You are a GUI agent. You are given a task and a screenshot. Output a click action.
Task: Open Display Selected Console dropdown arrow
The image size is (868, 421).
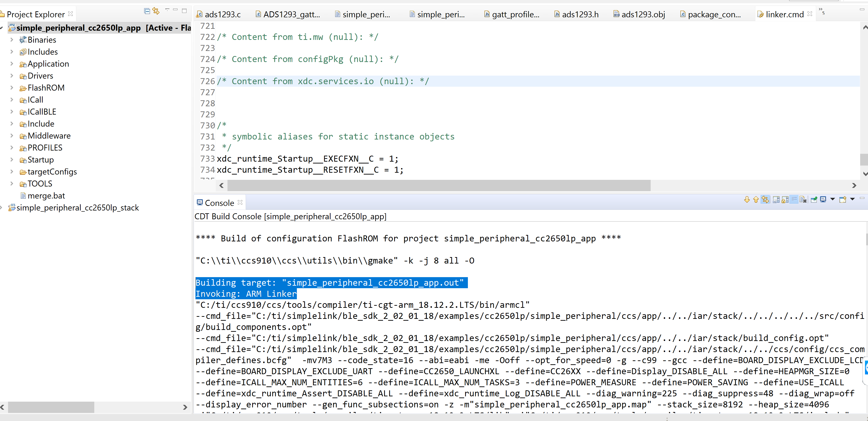pyautogui.click(x=832, y=199)
